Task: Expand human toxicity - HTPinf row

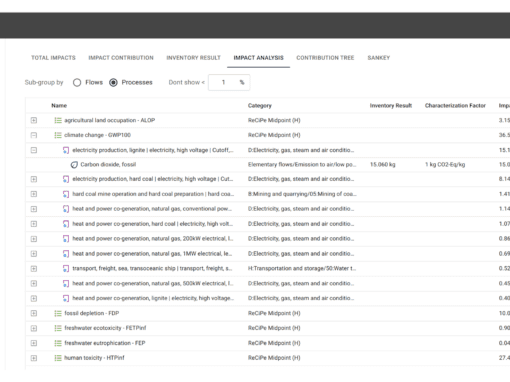Action: [x=34, y=358]
